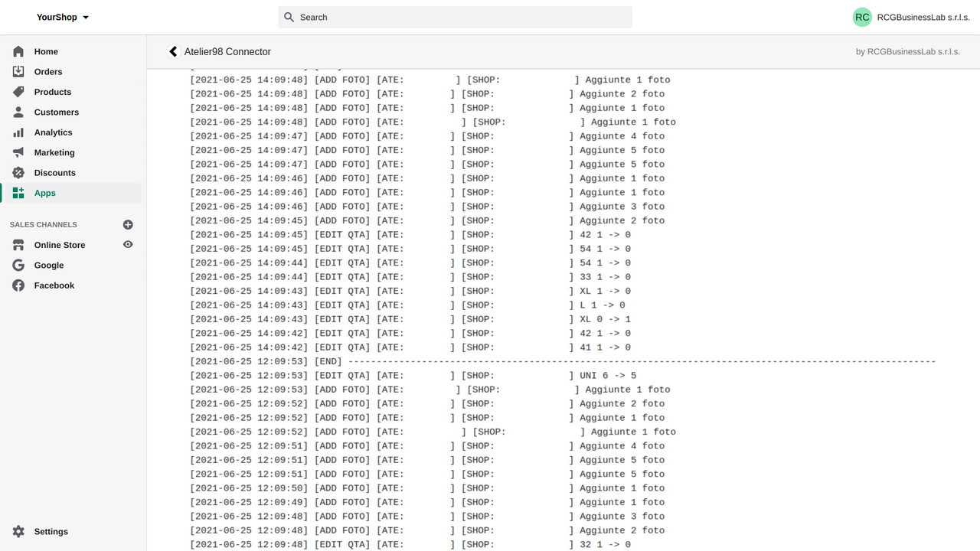The image size is (980, 551).
Task: Open RCGBusinessLab s.r.l.s. account menu
Action: click(x=911, y=17)
